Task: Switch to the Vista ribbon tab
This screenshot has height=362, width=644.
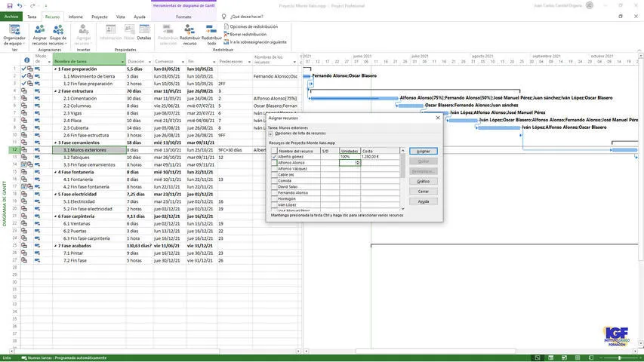Action: [120, 17]
